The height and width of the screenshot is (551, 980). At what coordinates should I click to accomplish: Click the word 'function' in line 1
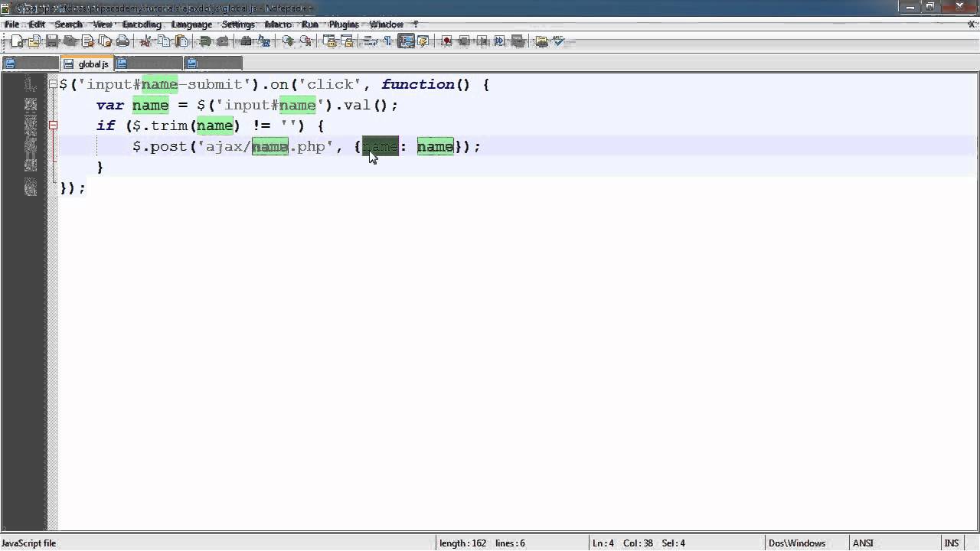tap(417, 84)
